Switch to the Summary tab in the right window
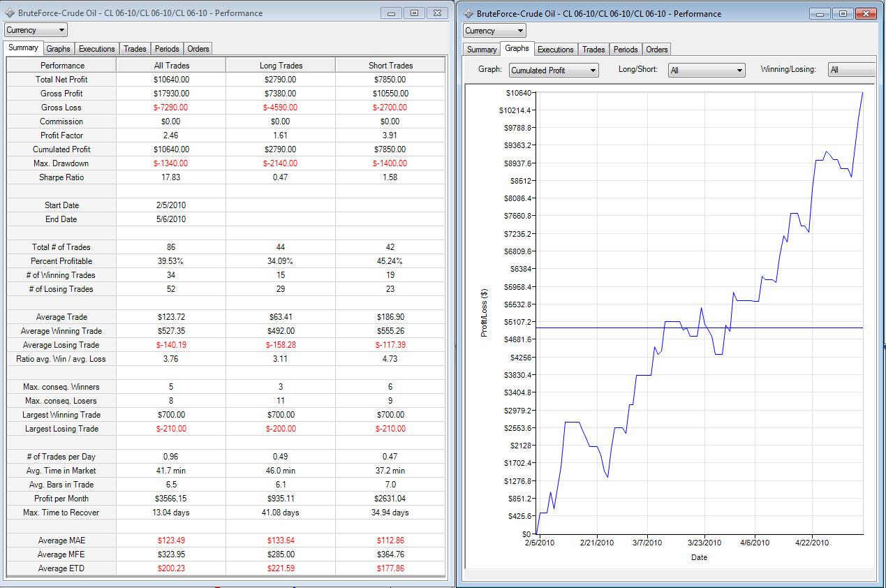 (x=482, y=50)
